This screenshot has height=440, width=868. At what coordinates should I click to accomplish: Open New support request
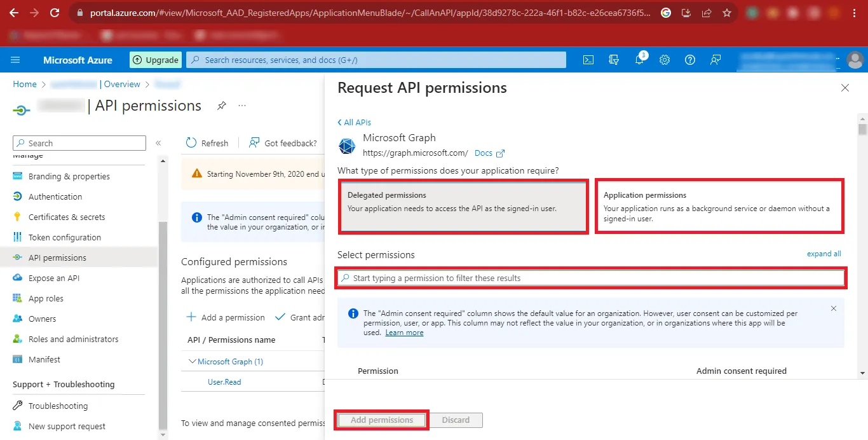point(65,426)
